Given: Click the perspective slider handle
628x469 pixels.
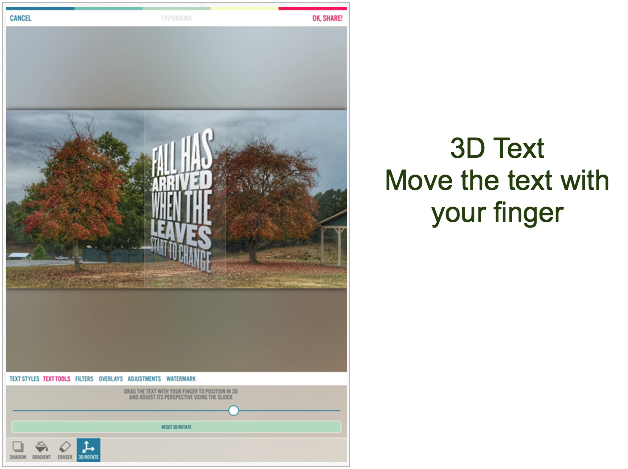Looking at the screenshot, I should pyautogui.click(x=233, y=410).
